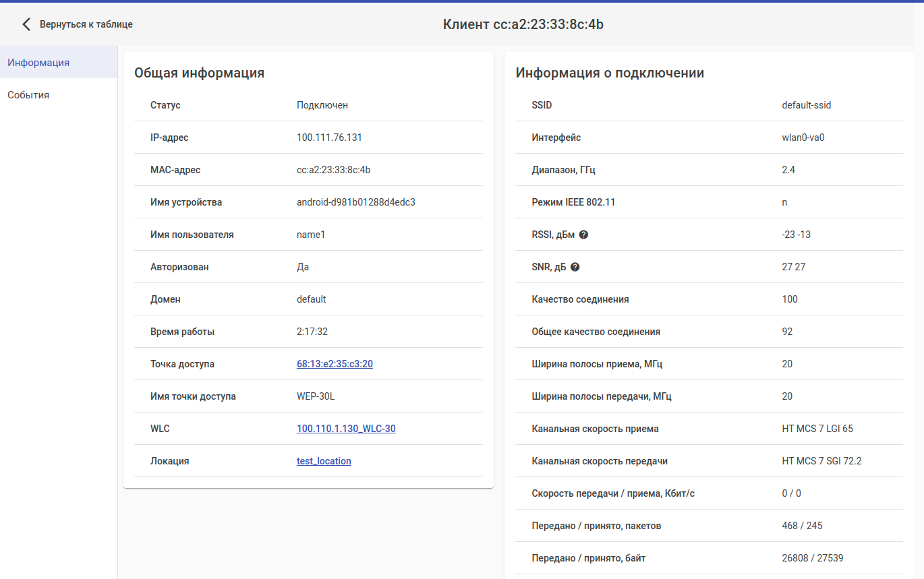The image size is (924, 579).
Task: Click the Вернуться к таблице button text
Action: click(86, 24)
